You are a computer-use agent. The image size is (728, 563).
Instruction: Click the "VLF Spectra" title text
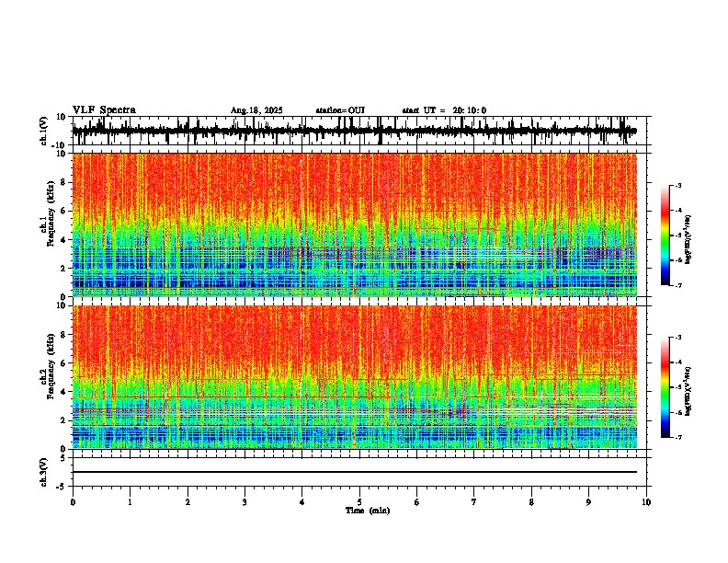[x=104, y=110]
